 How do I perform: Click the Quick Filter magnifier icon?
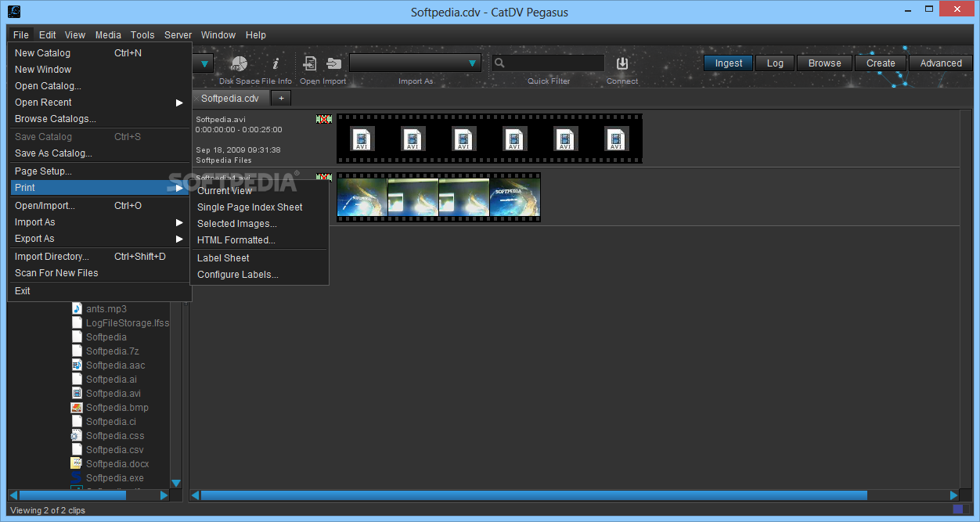500,63
